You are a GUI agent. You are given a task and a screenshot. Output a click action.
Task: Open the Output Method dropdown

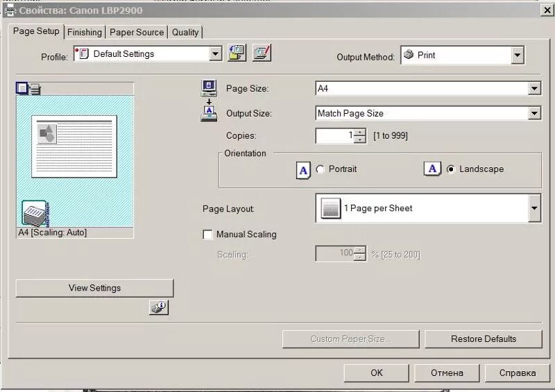517,56
